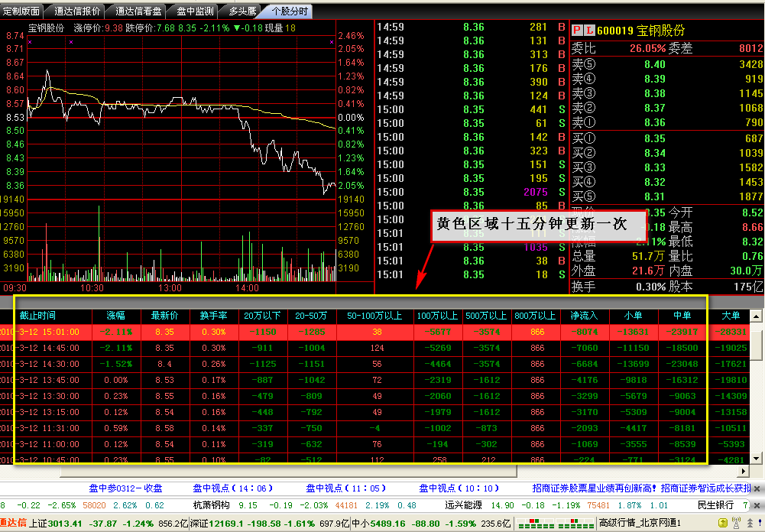Click the 中单 column header
765x532 pixels.
[682, 316]
